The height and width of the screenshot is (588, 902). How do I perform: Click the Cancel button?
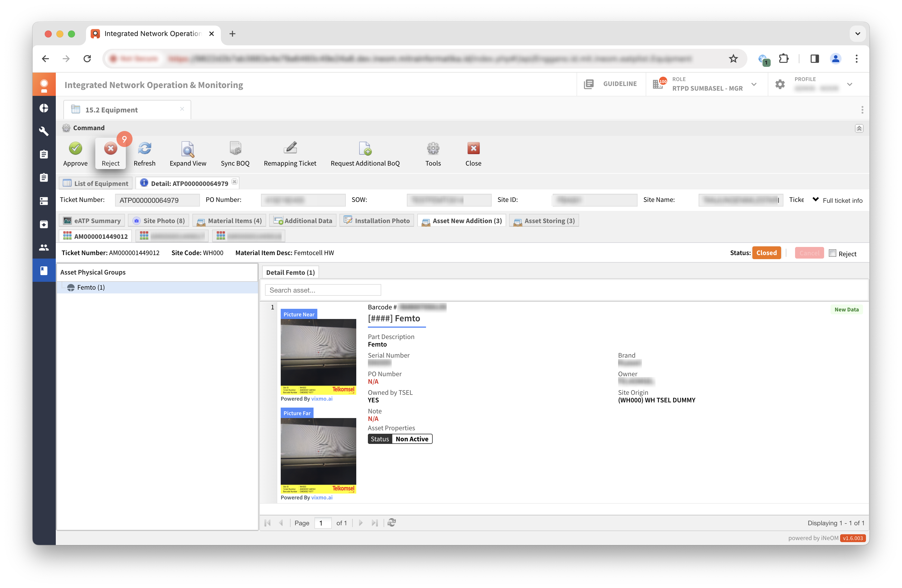(809, 253)
